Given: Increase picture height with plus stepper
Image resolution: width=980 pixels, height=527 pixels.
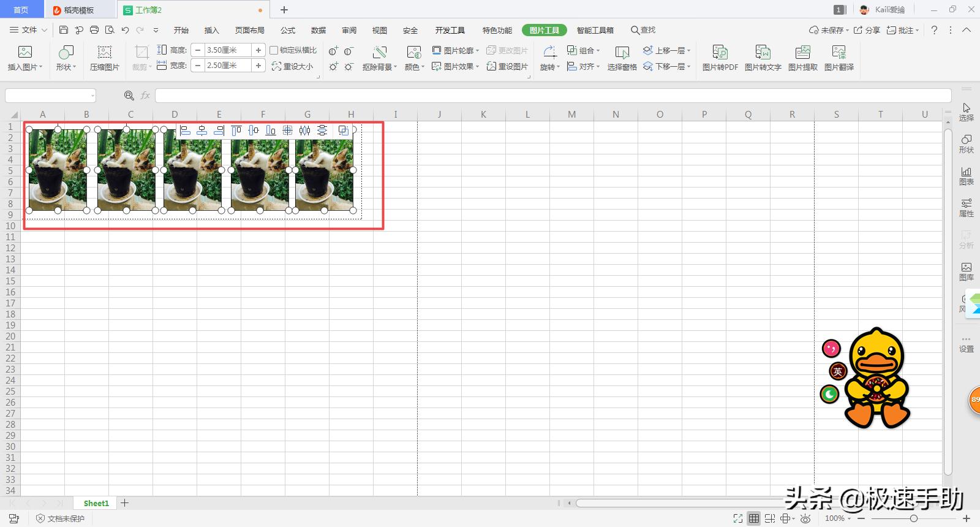Looking at the screenshot, I should tap(258, 50).
